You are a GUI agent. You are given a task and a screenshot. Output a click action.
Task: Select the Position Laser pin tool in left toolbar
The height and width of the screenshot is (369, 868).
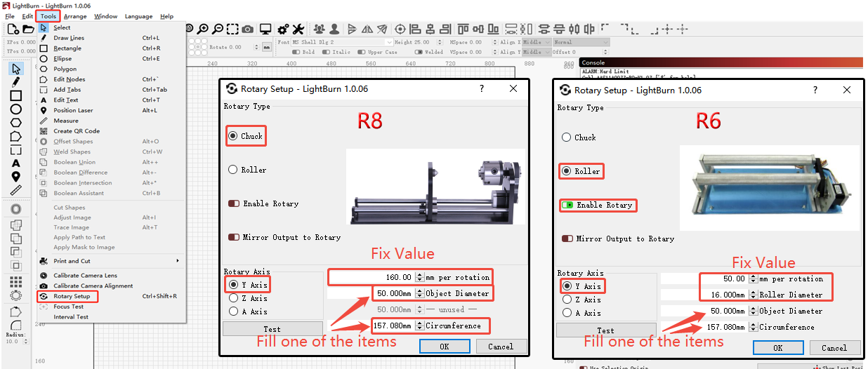15,176
